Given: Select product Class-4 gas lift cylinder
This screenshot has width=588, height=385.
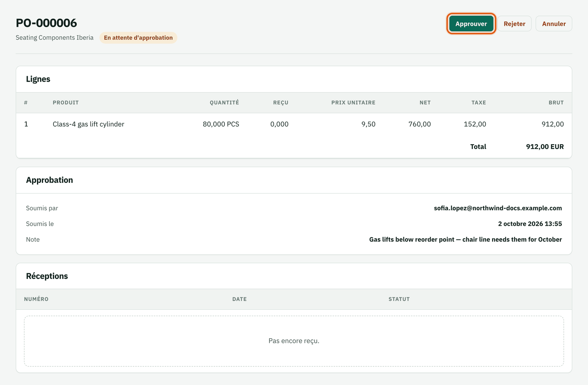Looking at the screenshot, I should (x=89, y=124).
